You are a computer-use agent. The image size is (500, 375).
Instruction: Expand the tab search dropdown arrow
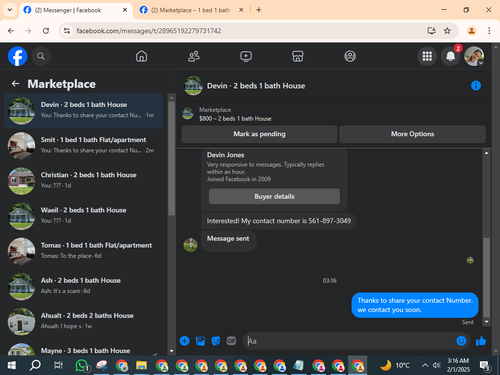click(10, 10)
